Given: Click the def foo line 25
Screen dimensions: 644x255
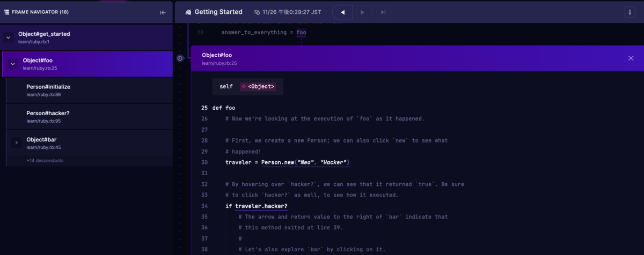Looking at the screenshot, I should pyautogui.click(x=224, y=108).
